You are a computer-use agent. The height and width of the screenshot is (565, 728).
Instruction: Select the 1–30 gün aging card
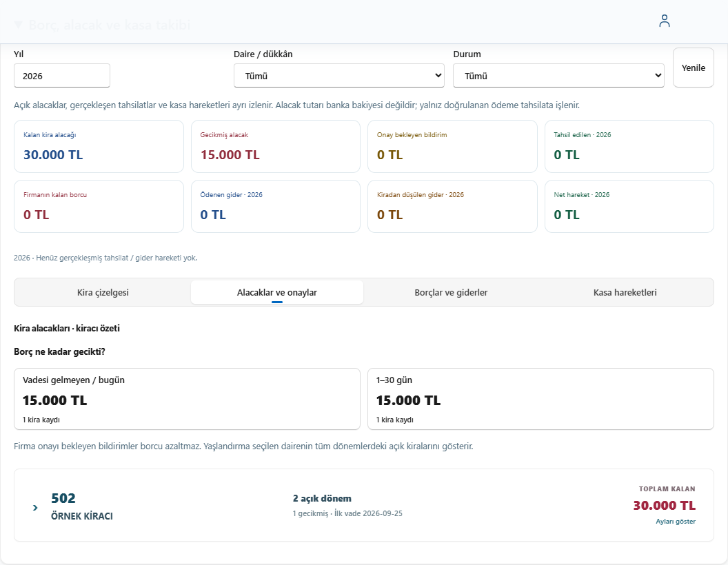(x=540, y=399)
